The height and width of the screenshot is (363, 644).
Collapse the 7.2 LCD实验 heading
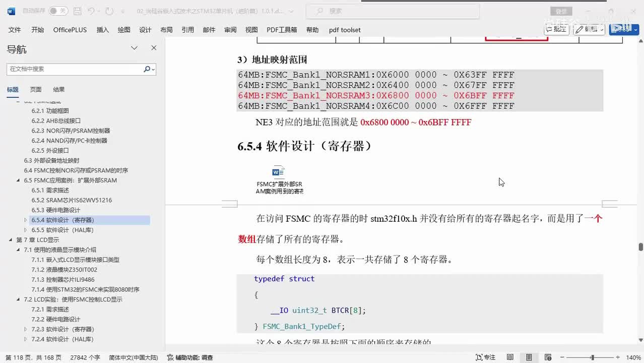tap(19, 299)
